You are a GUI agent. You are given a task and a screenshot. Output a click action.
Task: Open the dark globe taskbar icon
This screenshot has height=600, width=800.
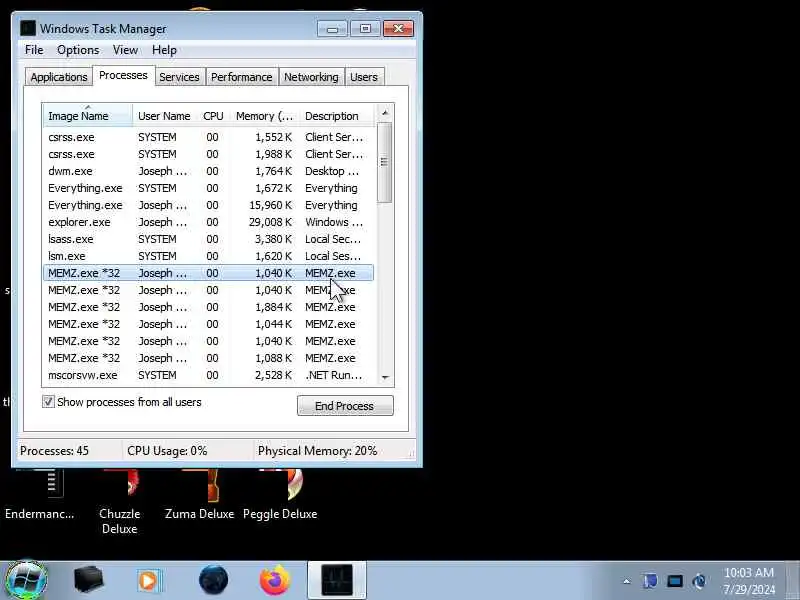[x=213, y=580]
